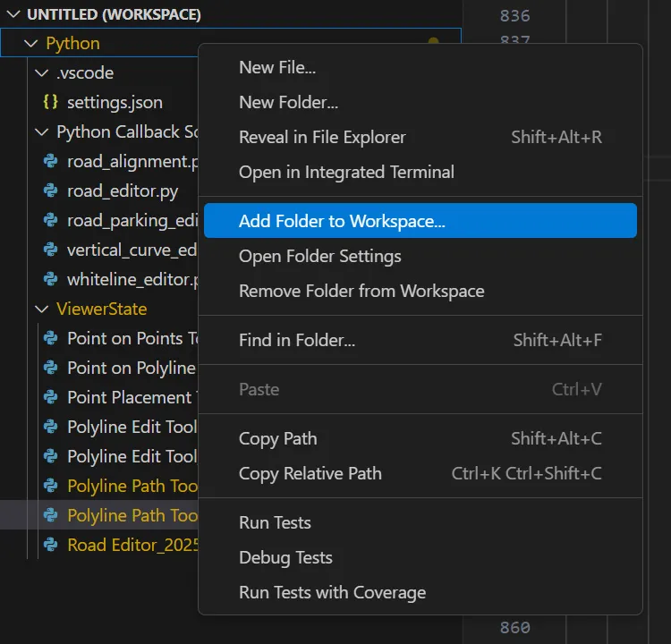Collapse the UNTITLED (WORKSPACE) section
The height and width of the screenshot is (644, 671).
[13, 14]
